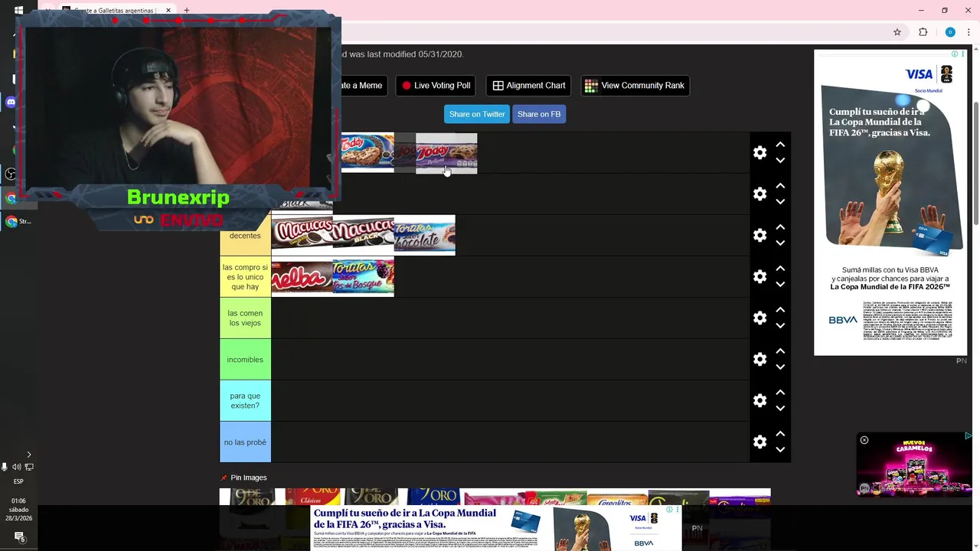Select the first Toddy cookie image in top row
Viewport: 980px width, 551px height.
coord(367,152)
